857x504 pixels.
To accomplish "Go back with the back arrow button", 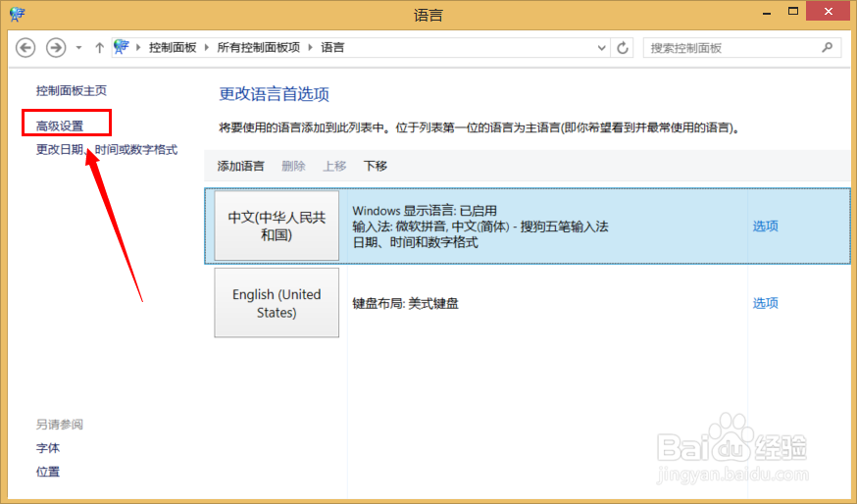I will coord(25,48).
